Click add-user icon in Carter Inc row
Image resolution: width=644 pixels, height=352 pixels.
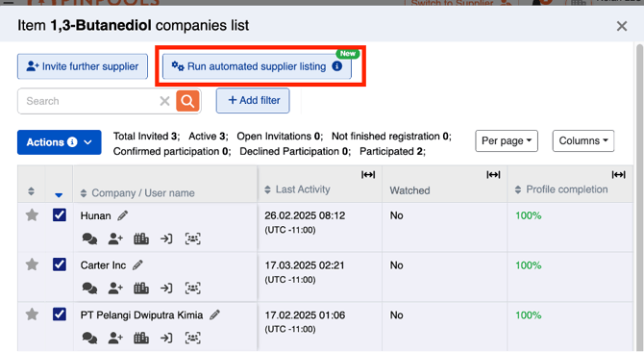tap(115, 289)
